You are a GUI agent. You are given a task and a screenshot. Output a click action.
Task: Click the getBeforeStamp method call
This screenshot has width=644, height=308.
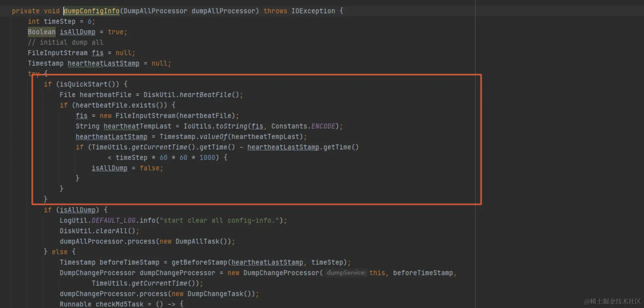[x=199, y=262]
